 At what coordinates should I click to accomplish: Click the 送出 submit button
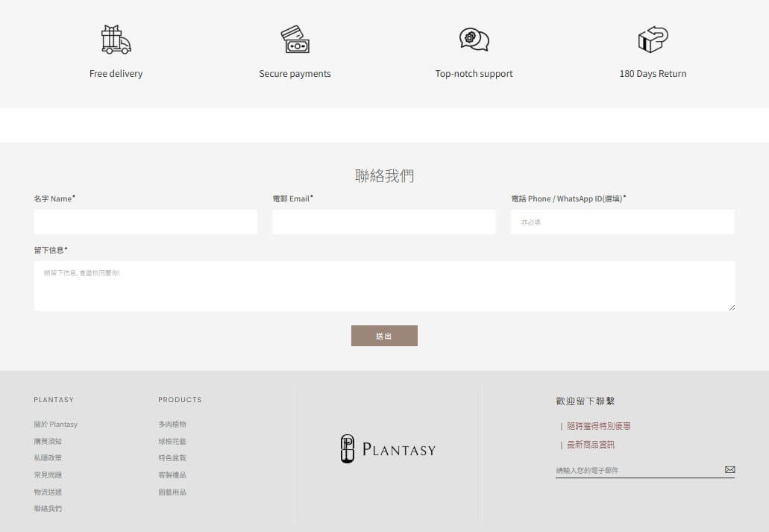385,336
